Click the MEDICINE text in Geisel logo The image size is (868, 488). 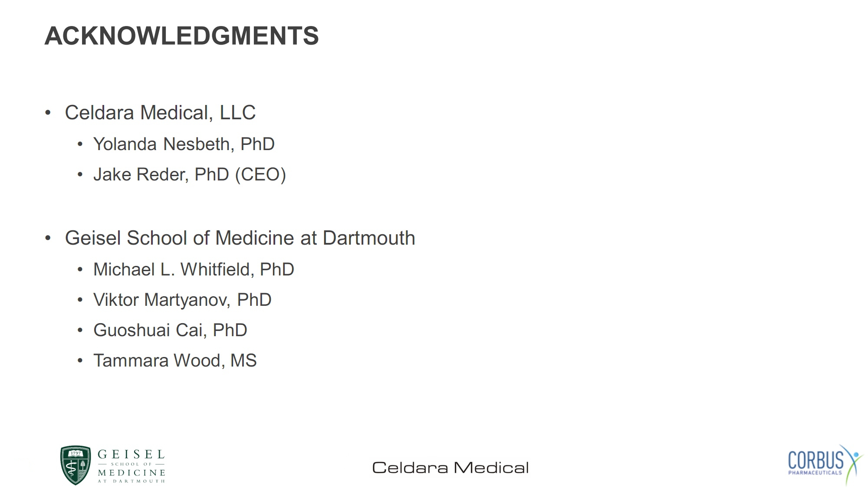[132, 472]
